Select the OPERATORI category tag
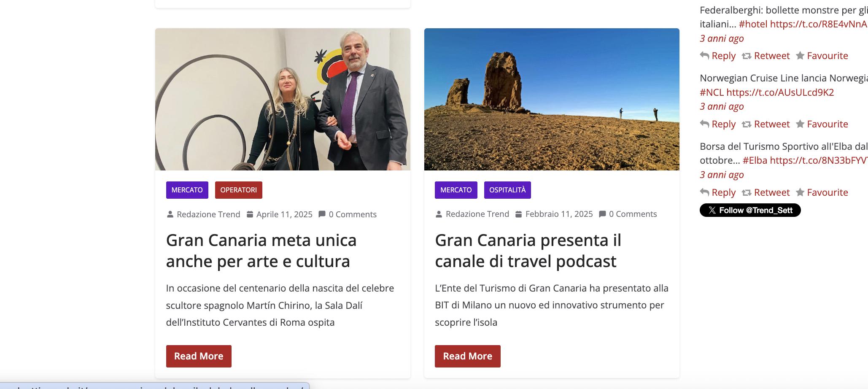The image size is (868, 389). tap(239, 190)
